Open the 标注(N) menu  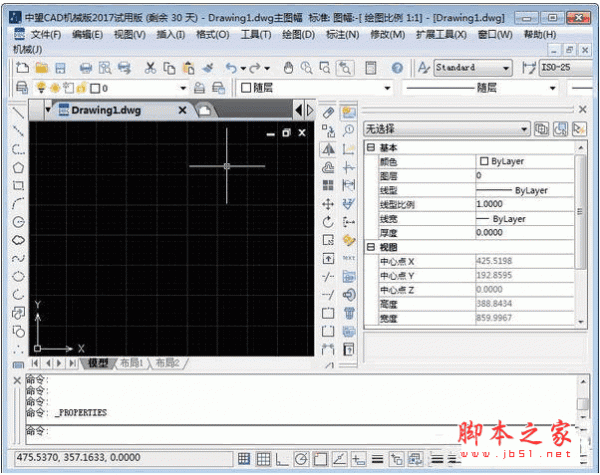pos(342,35)
